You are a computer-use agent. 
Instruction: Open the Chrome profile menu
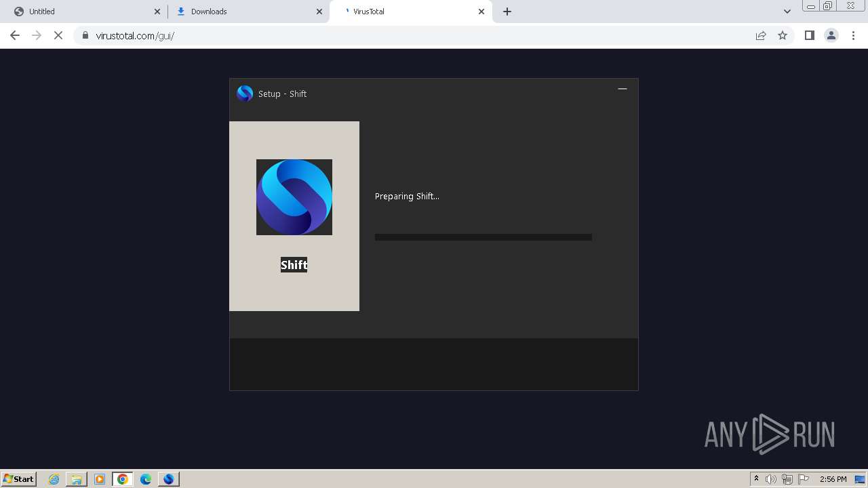coord(831,35)
